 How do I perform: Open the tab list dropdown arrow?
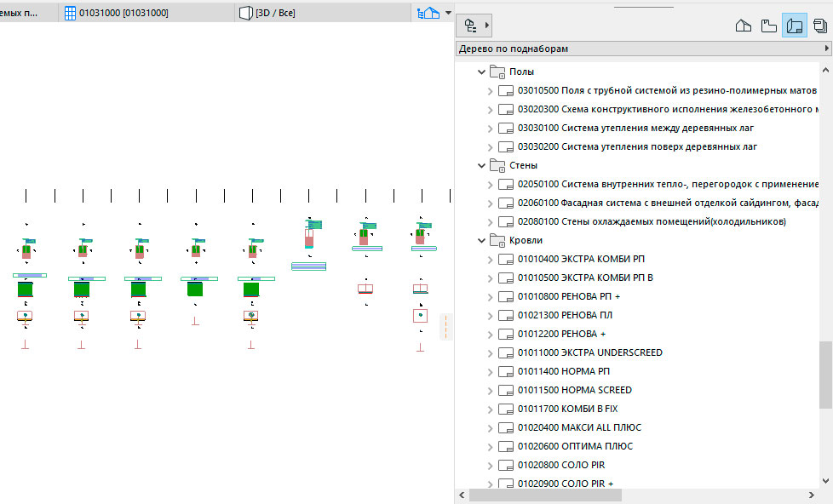point(448,13)
